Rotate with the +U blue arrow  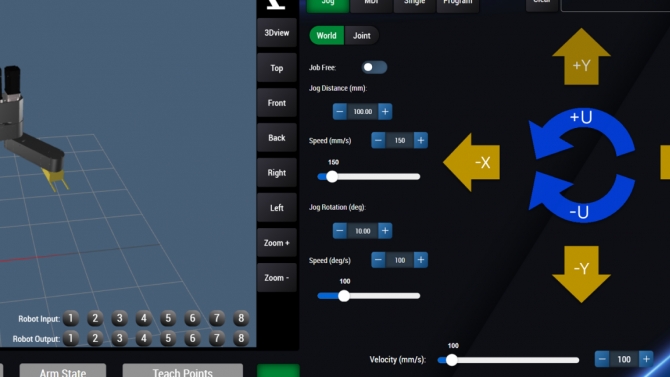(x=582, y=133)
